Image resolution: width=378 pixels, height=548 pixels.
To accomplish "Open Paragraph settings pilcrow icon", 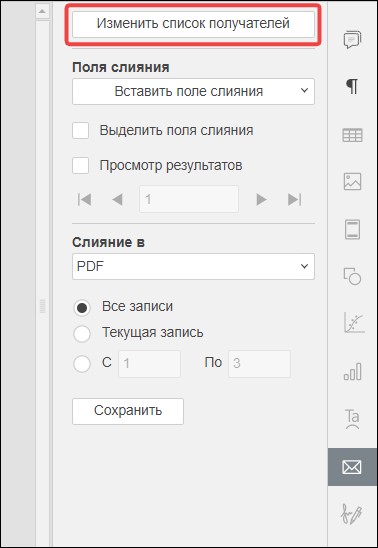I will 352,86.
